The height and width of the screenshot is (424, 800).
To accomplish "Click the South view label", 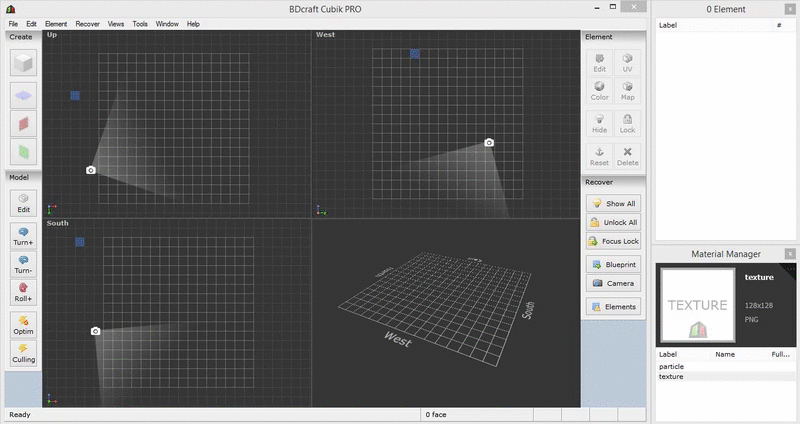I will (57, 223).
